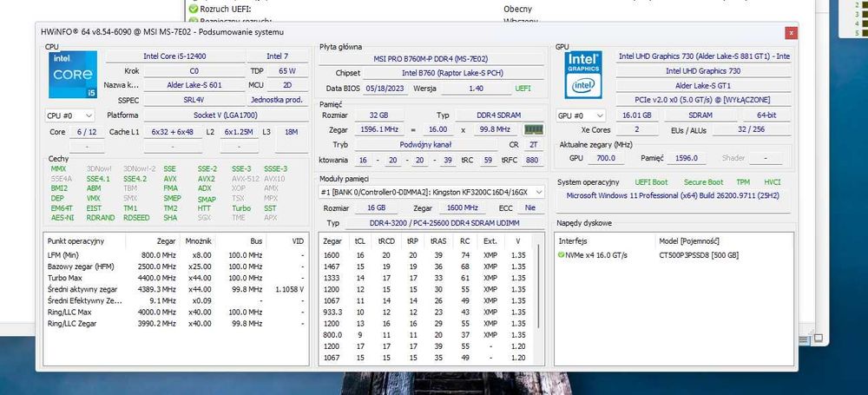Click the SRL4V SSPEC value
Image resolution: width=868 pixels, height=395 pixels.
pos(194,101)
